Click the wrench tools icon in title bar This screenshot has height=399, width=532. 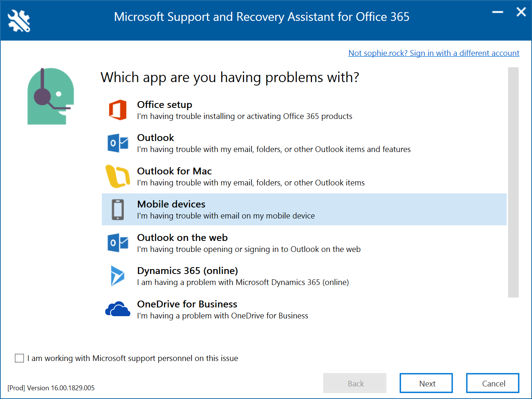click(x=19, y=21)
